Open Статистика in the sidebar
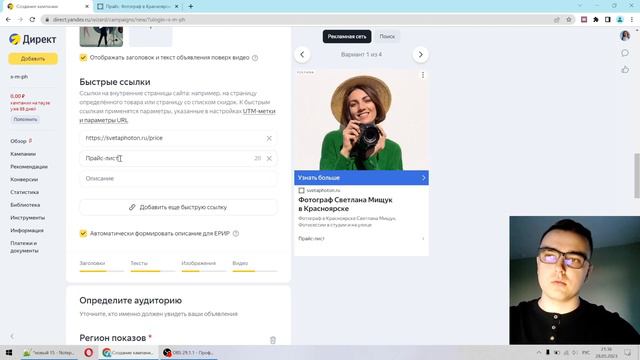 (24, 192)
